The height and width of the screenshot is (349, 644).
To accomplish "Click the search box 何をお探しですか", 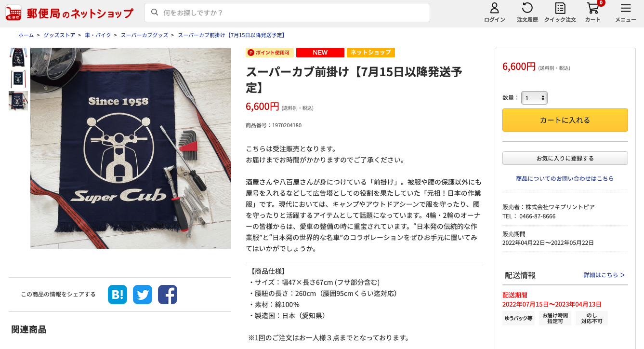I will pos(287,13).
